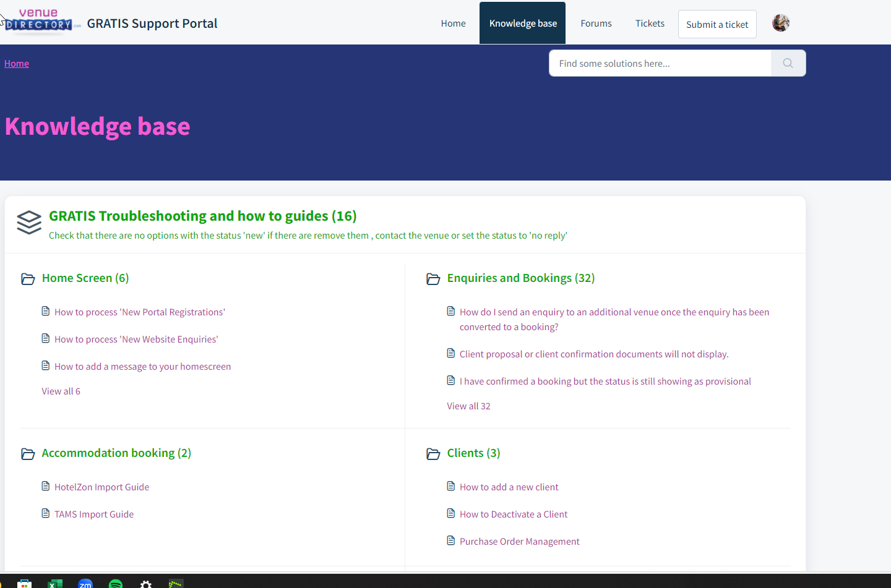Click document icon beside How to add a new client
891x588 pixels.
click(451, 486)
